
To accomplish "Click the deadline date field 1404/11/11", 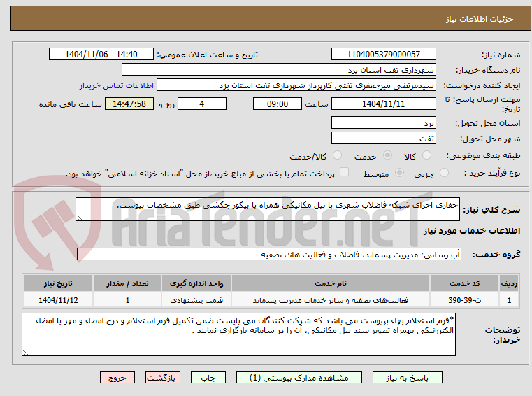I will click(x=383, y=104).
